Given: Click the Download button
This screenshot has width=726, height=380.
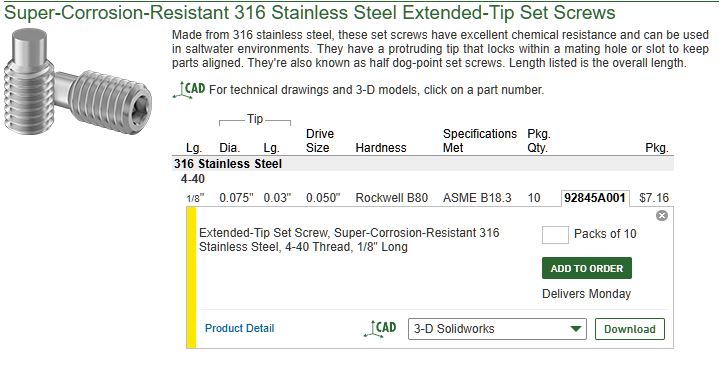Looking at the screenshot, I should point(630,329).
